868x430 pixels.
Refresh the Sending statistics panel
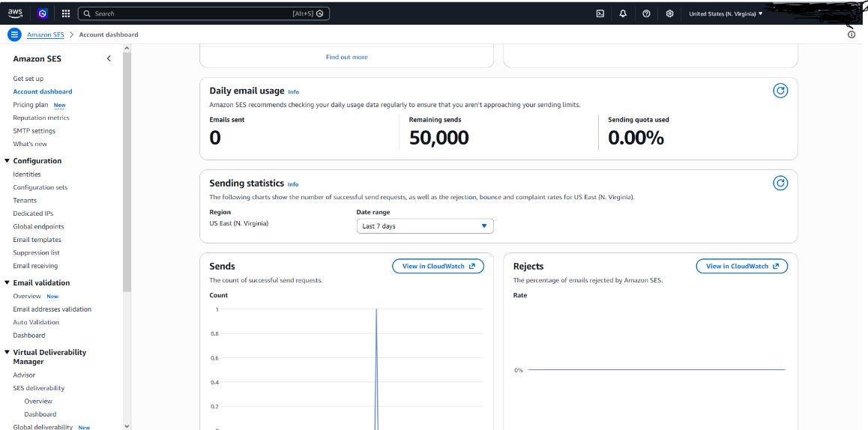click(780, 184)
